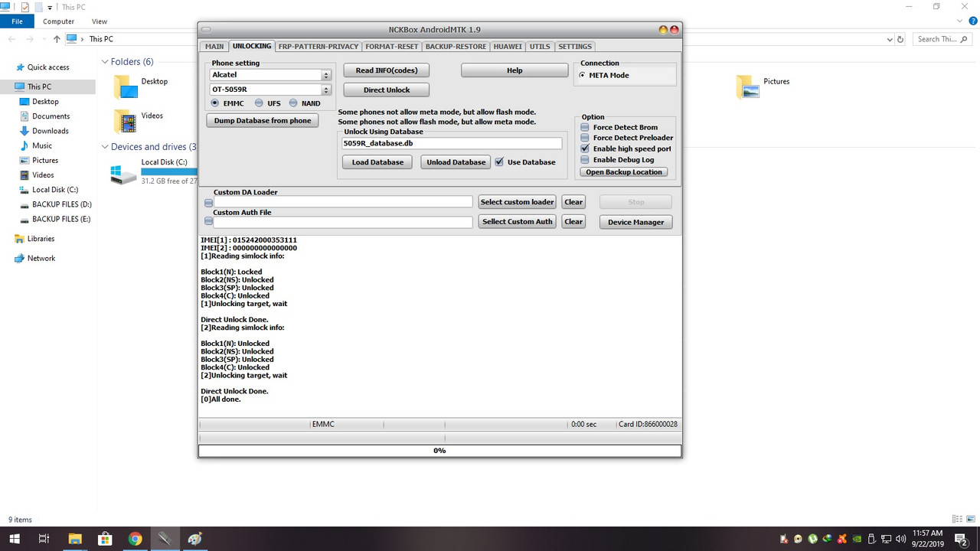Click the Unload Database button
The image size is (980, 551).
coord(456,162)
